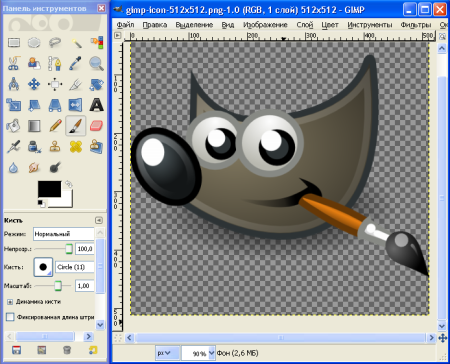Select the Free Select lasso tool
This screenshot has width=450, height=364.
pos(55,42)
